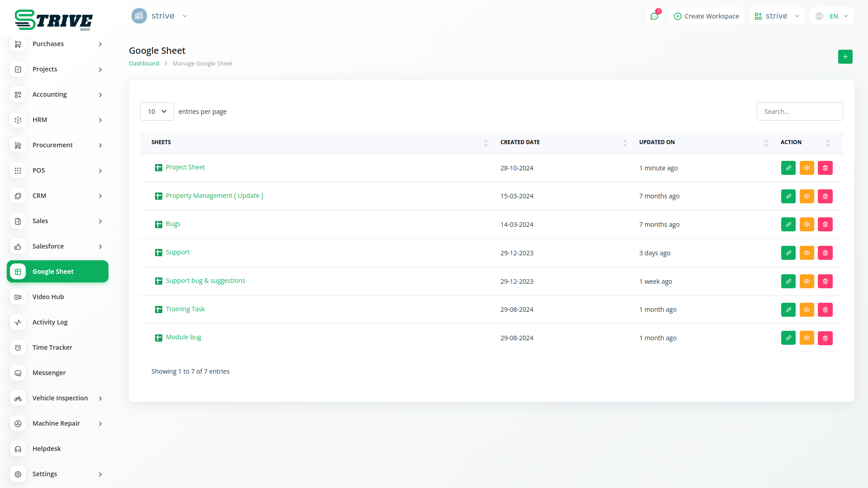Open entries per page dropdown
The height and width of the screenshot is (488, 868).
157,112
